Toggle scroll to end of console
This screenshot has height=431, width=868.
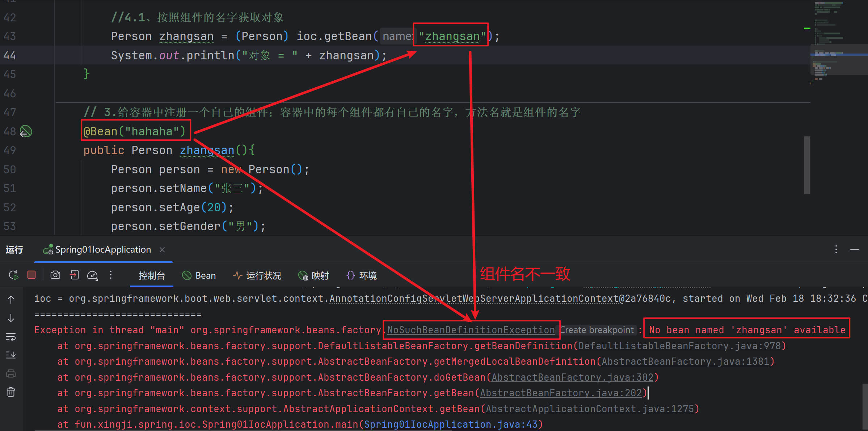pyautogui.click(x=11, y=355)
